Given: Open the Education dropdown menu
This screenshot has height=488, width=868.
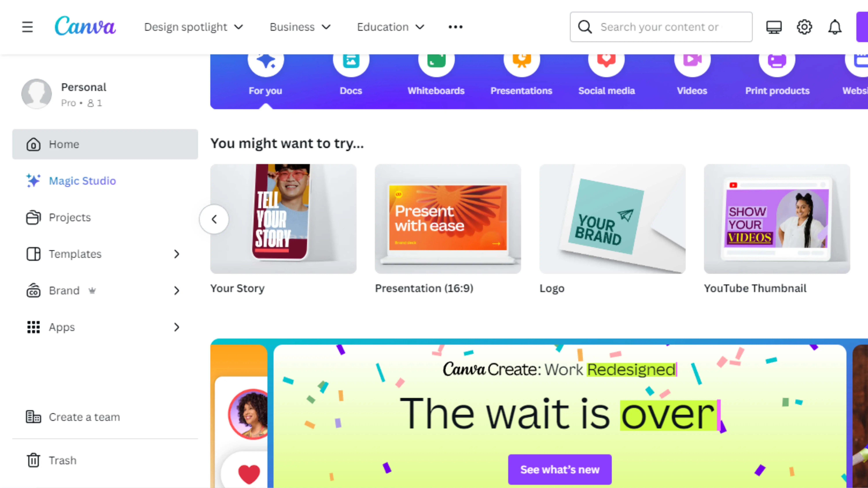Looking at the screenshot, I should coord(391,27).
